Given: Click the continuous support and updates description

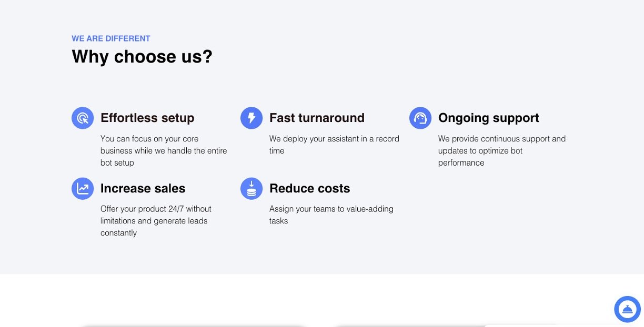Looking at the screenshot, I should point(501,151).
